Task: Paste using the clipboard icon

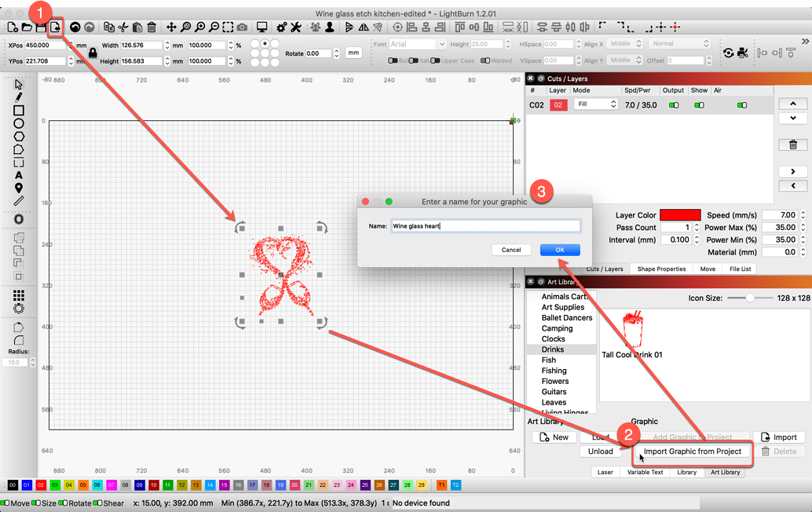Action: click(x=137, y=27)
